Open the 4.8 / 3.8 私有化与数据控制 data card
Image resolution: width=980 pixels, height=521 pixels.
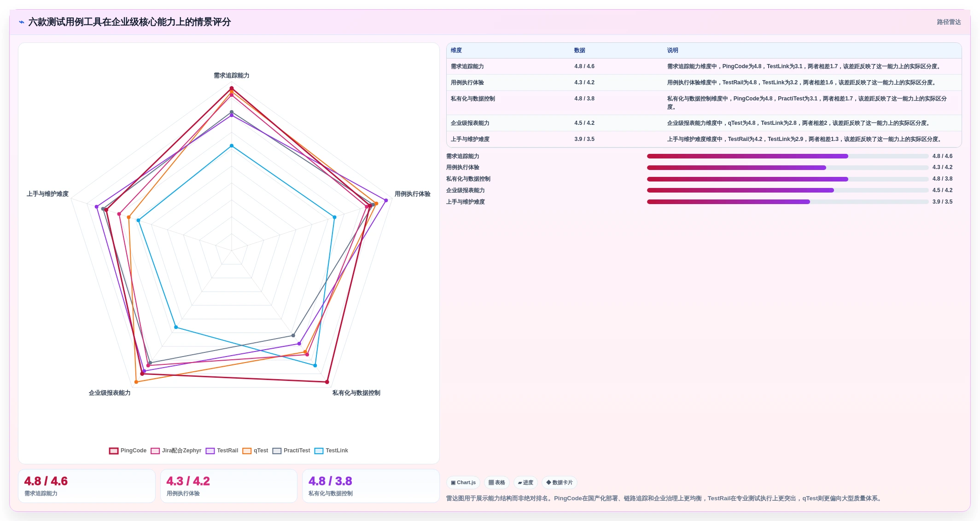(x=371, y=486)
